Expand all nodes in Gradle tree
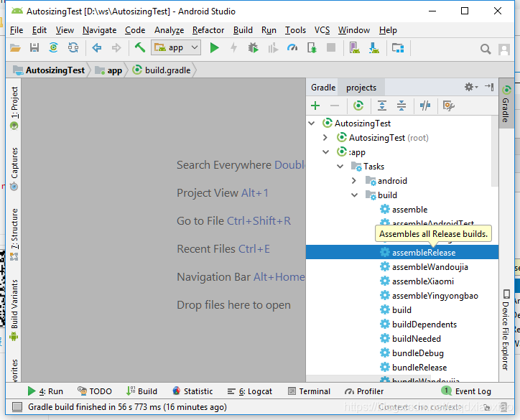This screenshot has height=420, width=520. [382, 106]
